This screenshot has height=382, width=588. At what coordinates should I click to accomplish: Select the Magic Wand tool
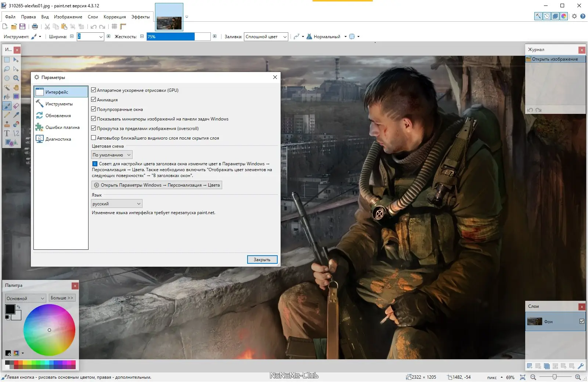(7, 87)
